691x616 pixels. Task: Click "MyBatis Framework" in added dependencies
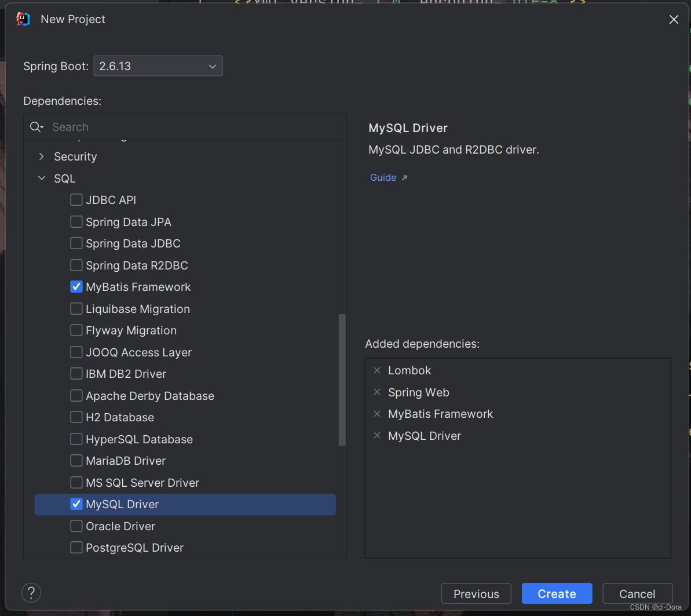[x=440, y=414]
